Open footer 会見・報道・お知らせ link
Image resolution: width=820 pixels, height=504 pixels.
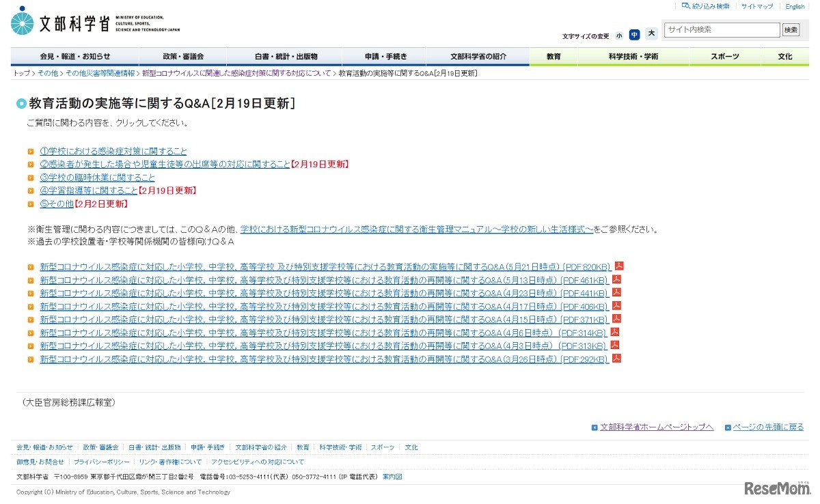44,447
